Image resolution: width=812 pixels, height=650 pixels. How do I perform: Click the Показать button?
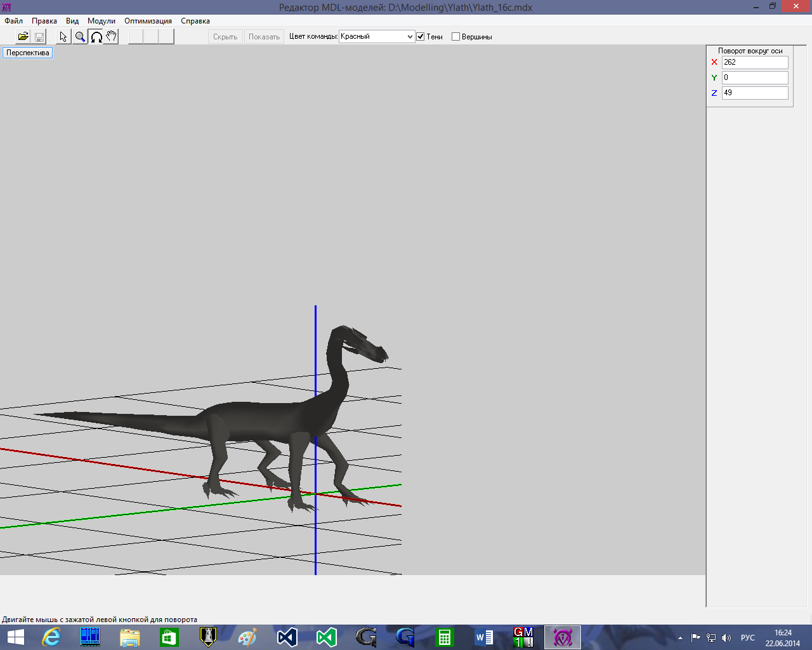pos(264,37)
